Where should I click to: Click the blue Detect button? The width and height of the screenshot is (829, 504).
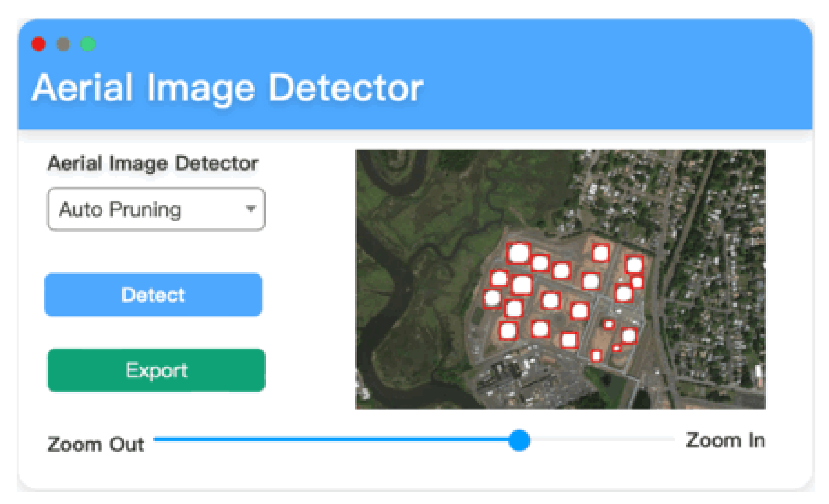(153, 295)
